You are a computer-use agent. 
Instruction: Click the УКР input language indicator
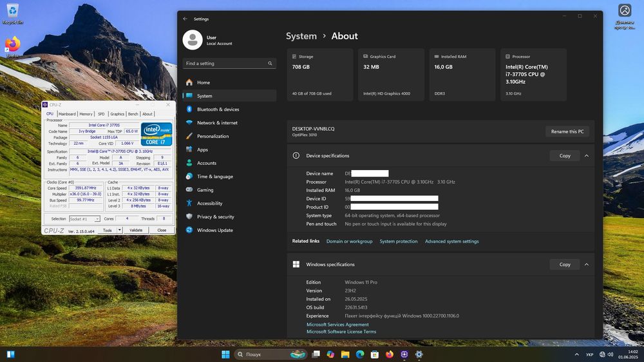click(589, 355)
